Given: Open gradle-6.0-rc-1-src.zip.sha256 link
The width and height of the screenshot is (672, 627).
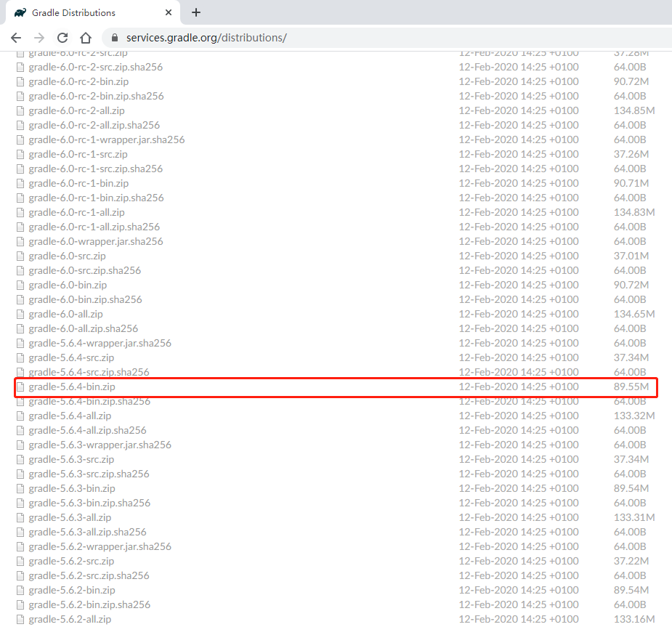Looking at the screenshot, I should click(96, 169).
